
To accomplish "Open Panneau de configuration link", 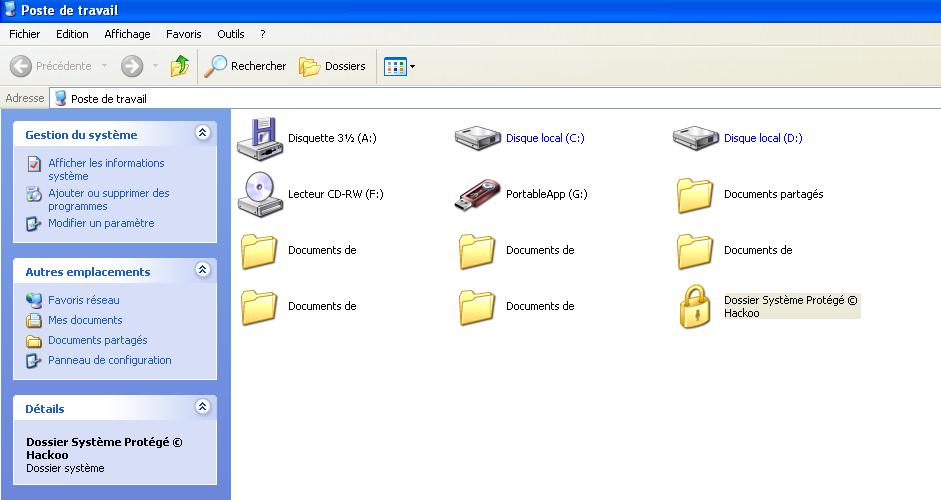I will click(109, 360).
